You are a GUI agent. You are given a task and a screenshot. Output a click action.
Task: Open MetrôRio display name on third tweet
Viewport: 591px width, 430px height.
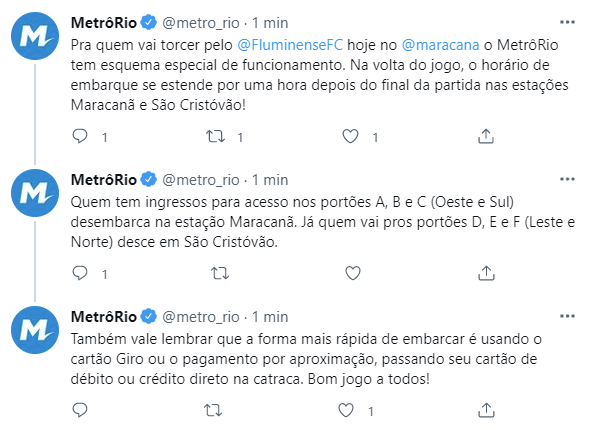click(104, 317)
